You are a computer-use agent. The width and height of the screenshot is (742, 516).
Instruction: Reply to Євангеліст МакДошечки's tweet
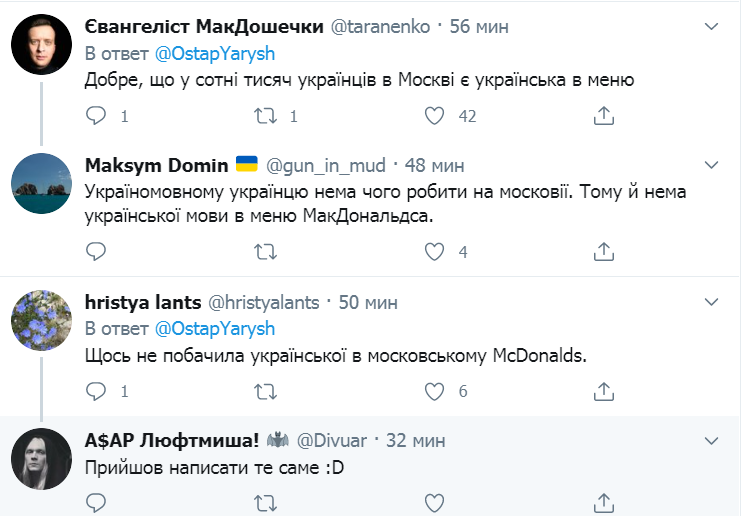tap(95, 117)
